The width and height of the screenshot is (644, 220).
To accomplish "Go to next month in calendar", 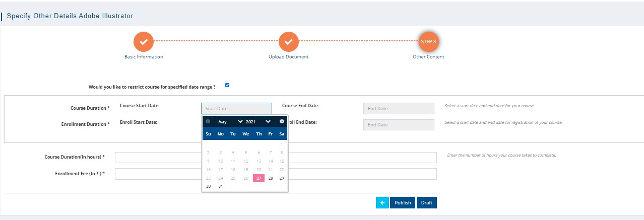I will click(x=282, y=121).
